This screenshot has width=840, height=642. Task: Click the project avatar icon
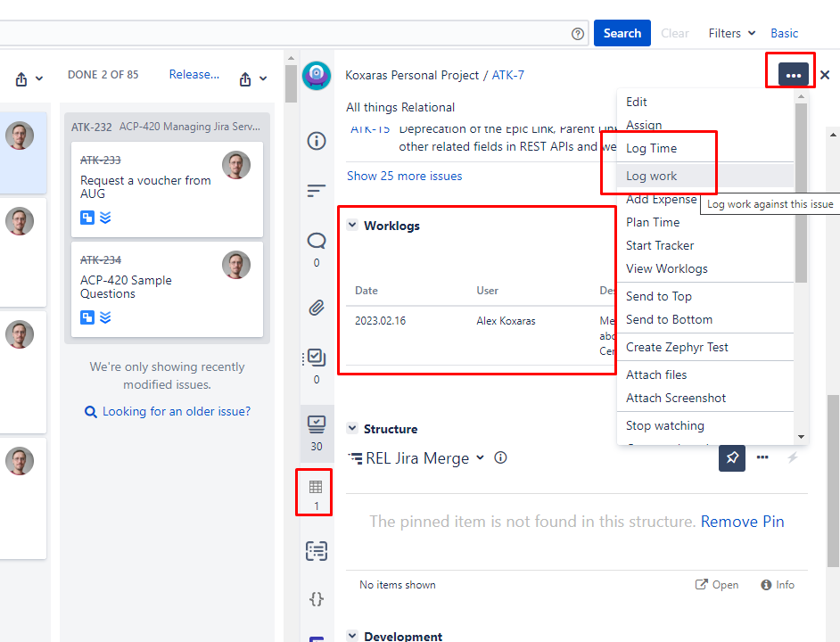pos(317,76)
